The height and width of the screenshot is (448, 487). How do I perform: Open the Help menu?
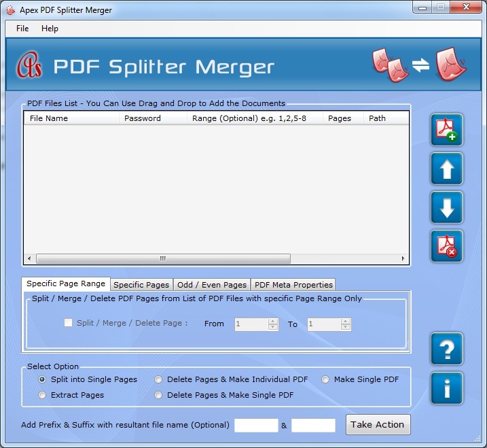(x=50, y=29)
